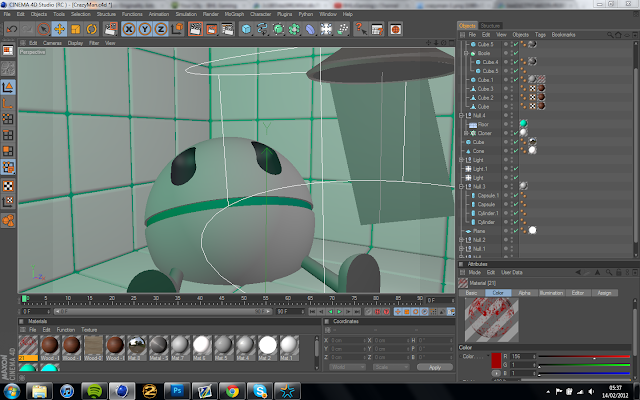The width and height of the screenshot is (640, 400).
Task: Click the Wood material tag on Cube.3
Action: point(542,88)
